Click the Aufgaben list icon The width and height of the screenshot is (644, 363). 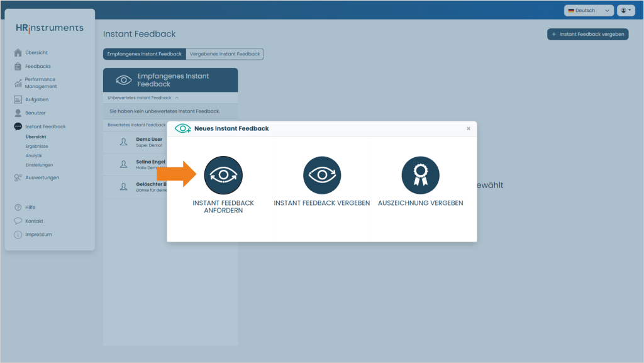[x=18, y=99]
